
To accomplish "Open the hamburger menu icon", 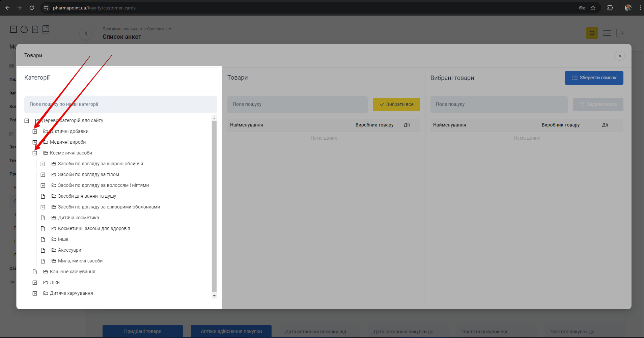I will point(607,33).
